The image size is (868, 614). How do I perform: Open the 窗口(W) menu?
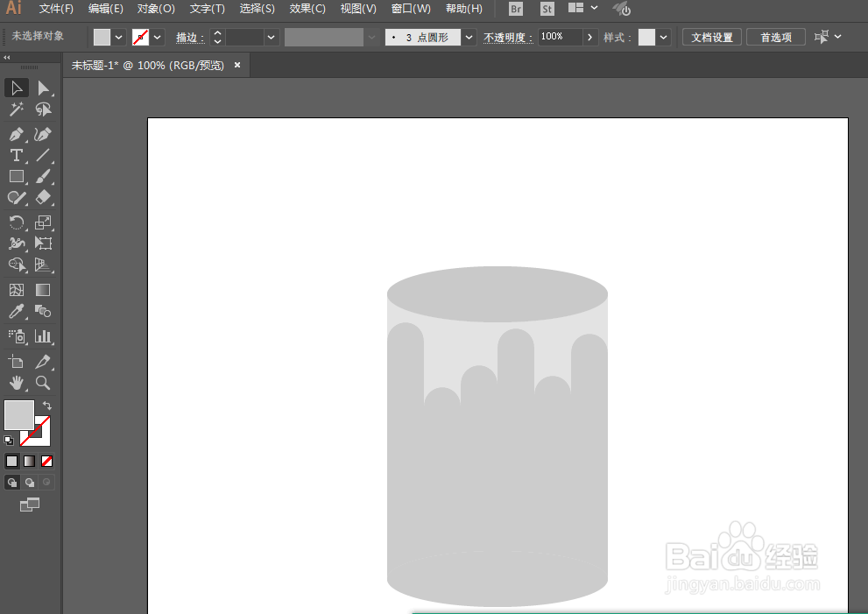[x=410, y=10]
